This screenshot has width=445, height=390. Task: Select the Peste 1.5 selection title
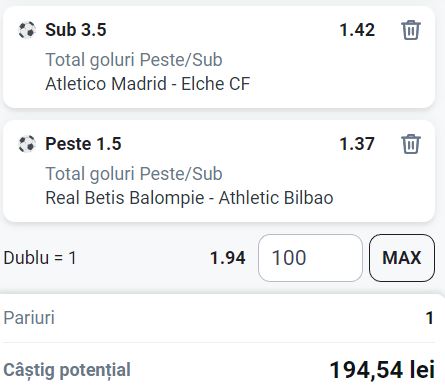(83, 144)
